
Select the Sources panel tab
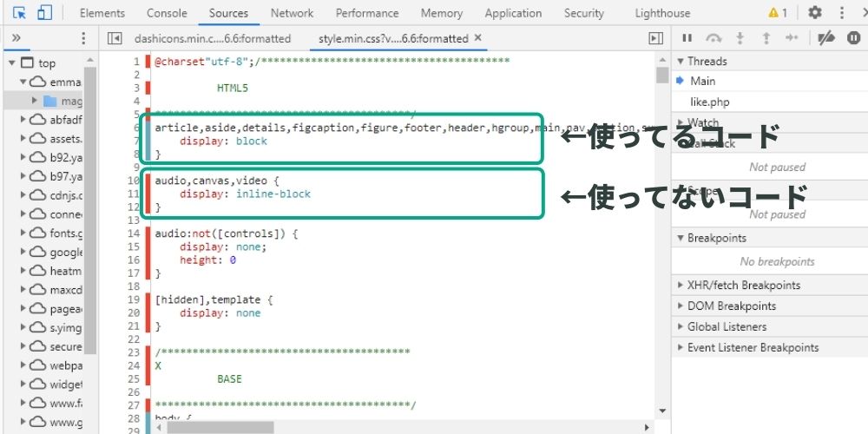pos(228,13)
